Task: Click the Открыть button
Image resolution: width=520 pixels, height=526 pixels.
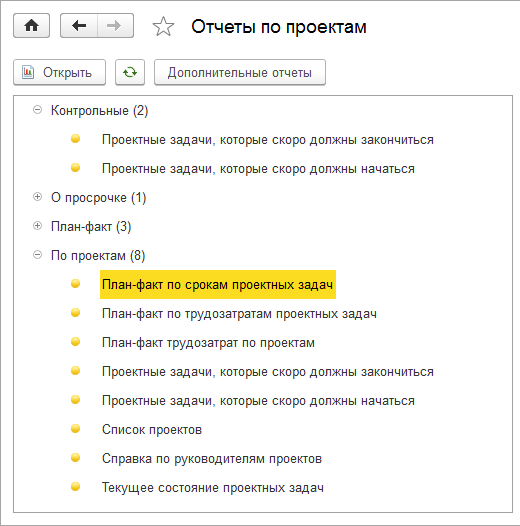Action: [x=59, y=72]
